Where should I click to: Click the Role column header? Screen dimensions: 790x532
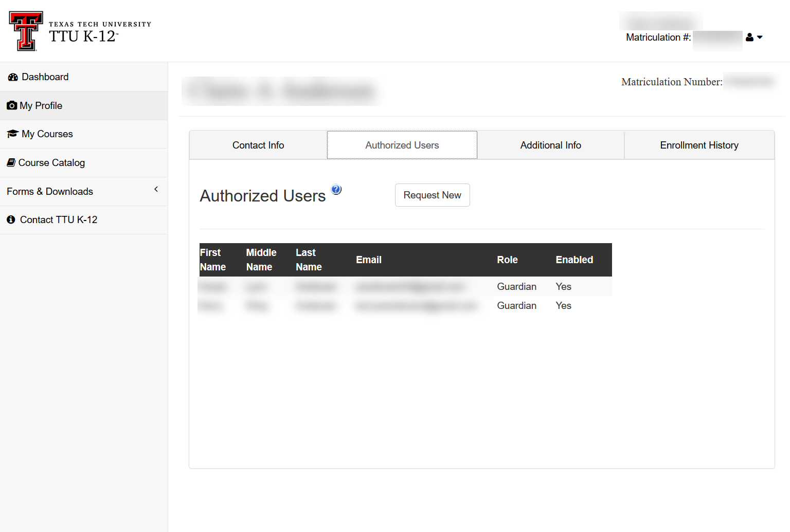tap(507, 260)
